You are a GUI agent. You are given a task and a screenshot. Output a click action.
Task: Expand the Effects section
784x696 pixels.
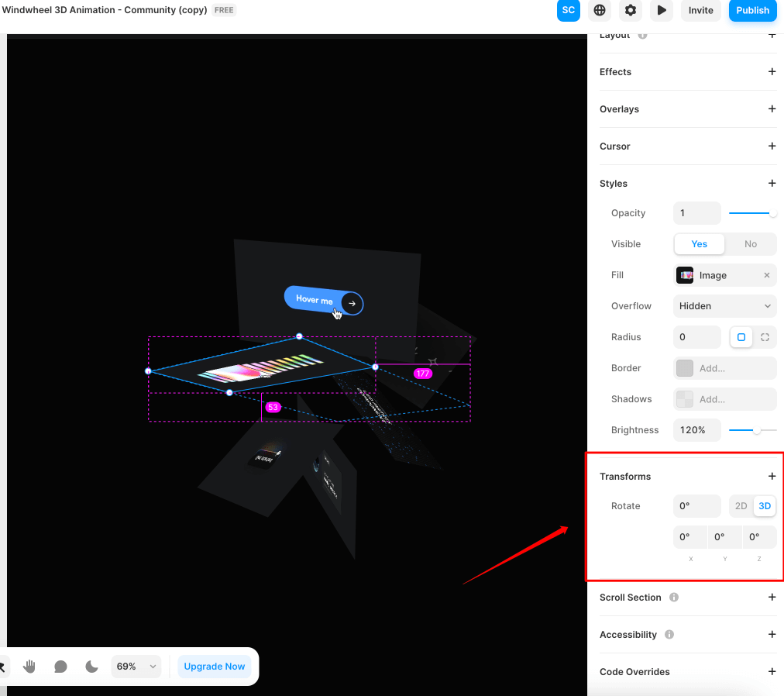click(772, 72)
